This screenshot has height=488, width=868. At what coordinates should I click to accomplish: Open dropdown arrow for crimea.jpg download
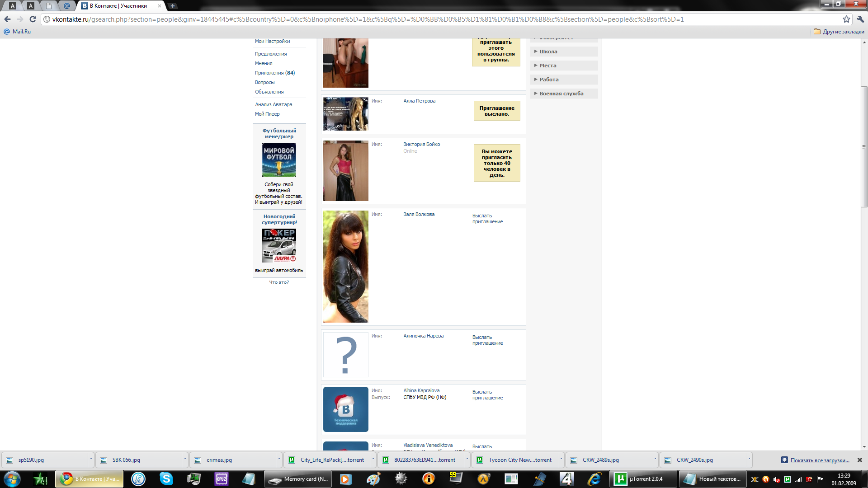point(278,459)
